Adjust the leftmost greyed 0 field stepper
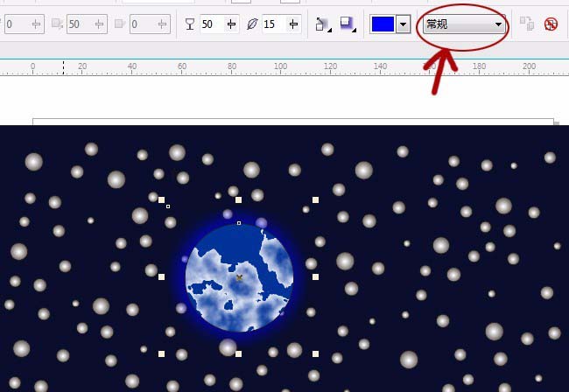 36,24
